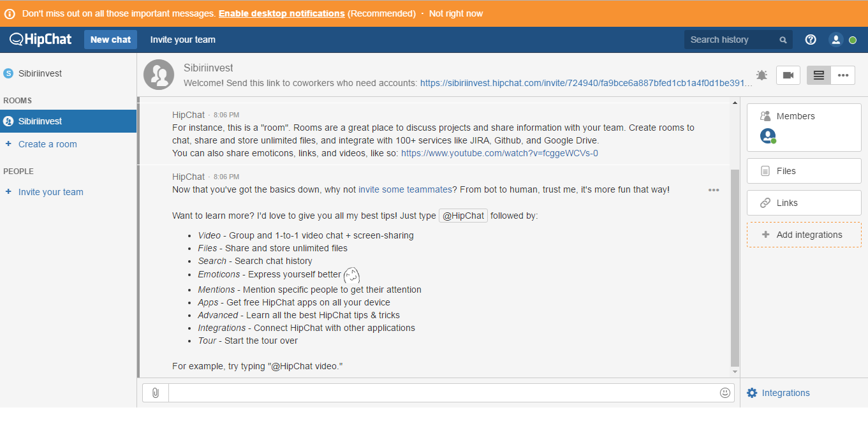This screenshot has height=433, width=868.
Task: Click inside the message input field
Action: click(440, 392)
